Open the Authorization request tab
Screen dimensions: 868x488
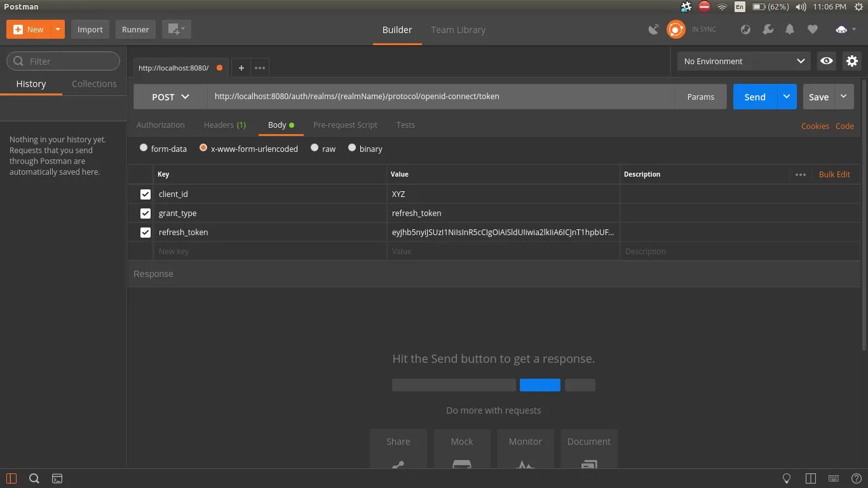click(161, 125)
